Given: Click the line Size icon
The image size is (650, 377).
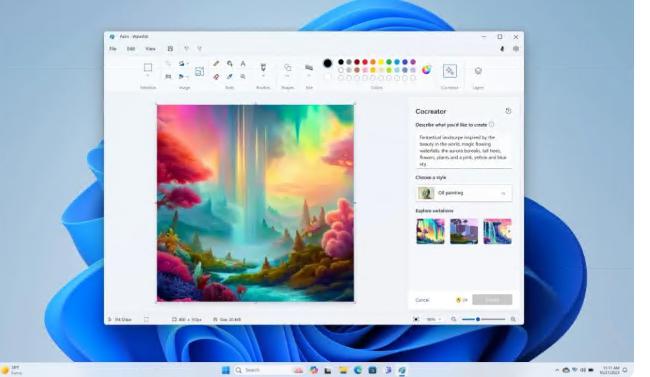Looking at the screenshot, I should point(309,67).
